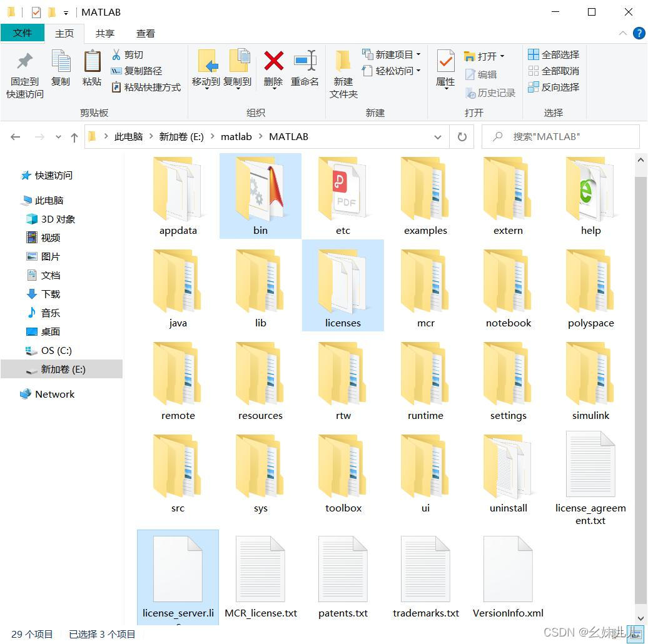This screenshot has height=644, width=648.
Task: Click Copy path (复制路径)
Action: pos(136,71)
